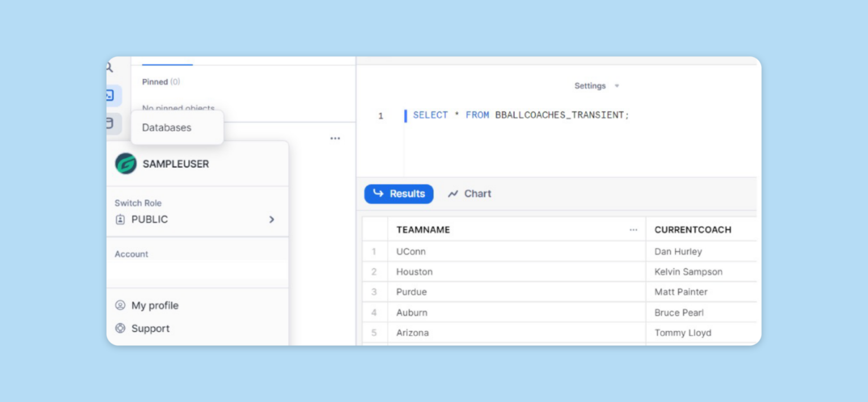Choose Support in the user menu
The height and width of the screenshot is (402, 868).
[150, 328]
